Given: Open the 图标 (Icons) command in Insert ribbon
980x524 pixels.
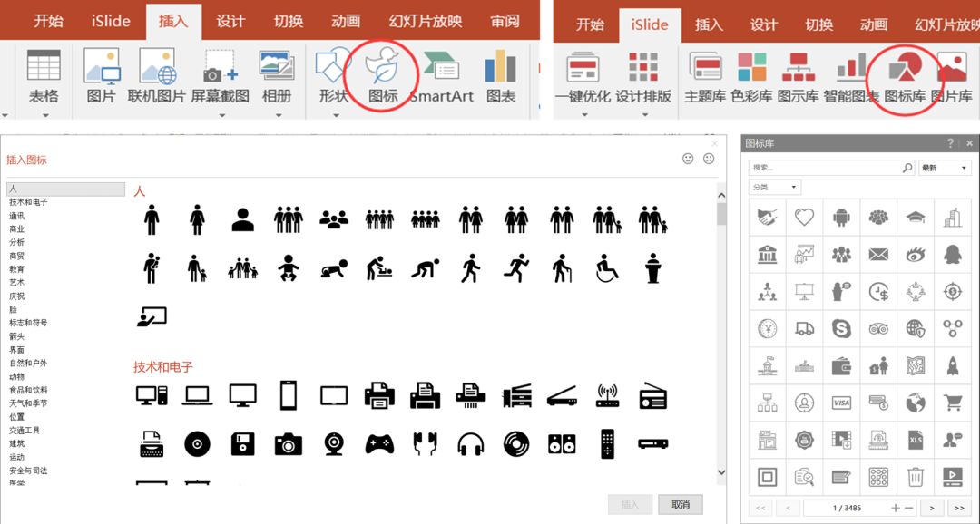Looking at the screenshot, I should [382, 75].
